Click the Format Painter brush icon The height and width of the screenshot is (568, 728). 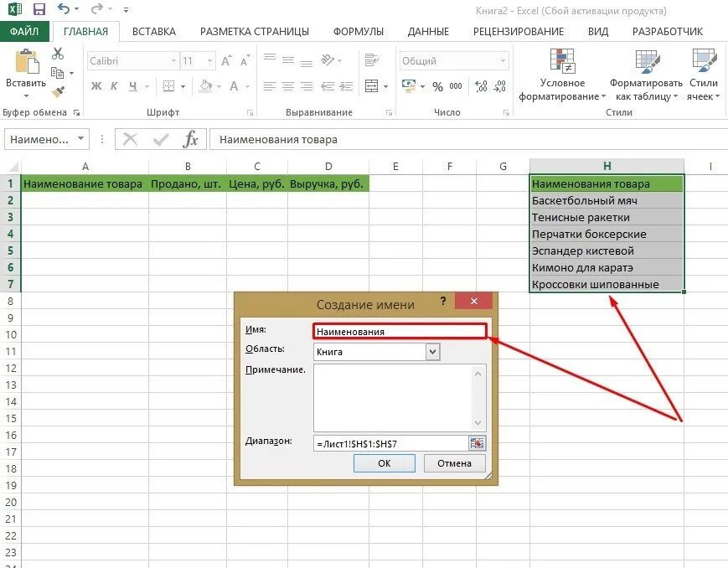(x=58, y=92)
